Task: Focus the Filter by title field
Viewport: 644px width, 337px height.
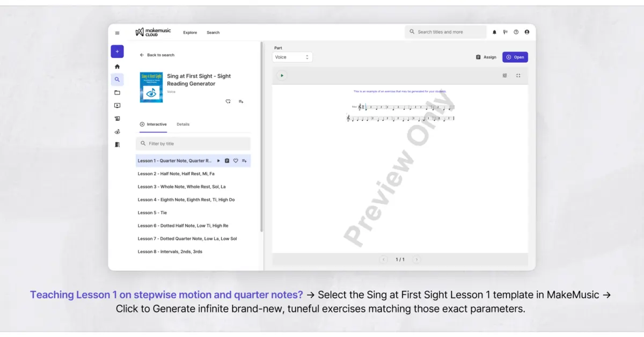Action: pos(193,144)
